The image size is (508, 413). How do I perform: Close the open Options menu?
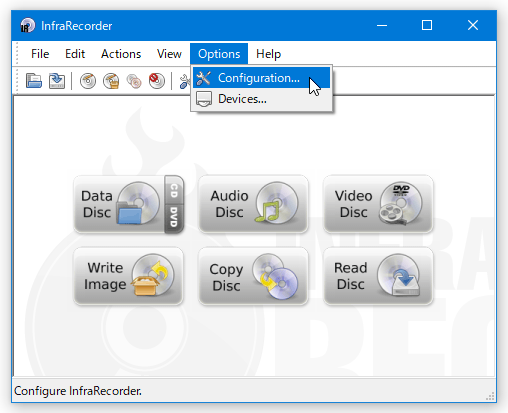tap(219, 54)
